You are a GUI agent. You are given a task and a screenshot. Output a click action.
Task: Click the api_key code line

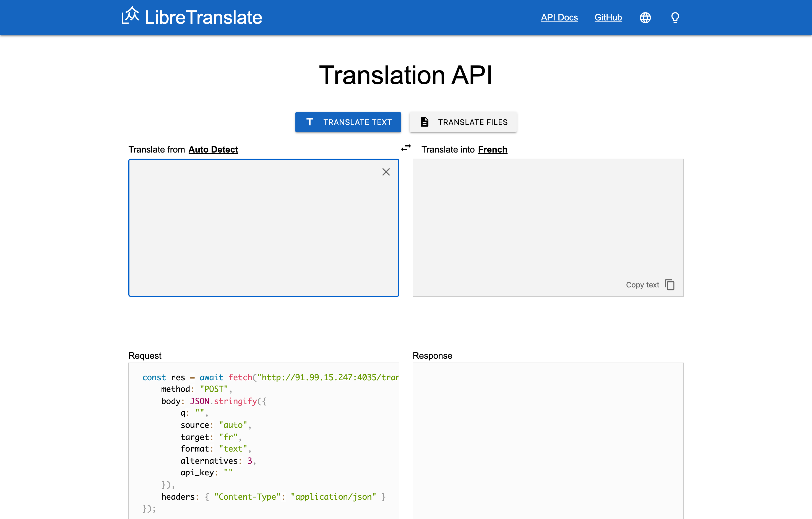(x=206, y=473)
